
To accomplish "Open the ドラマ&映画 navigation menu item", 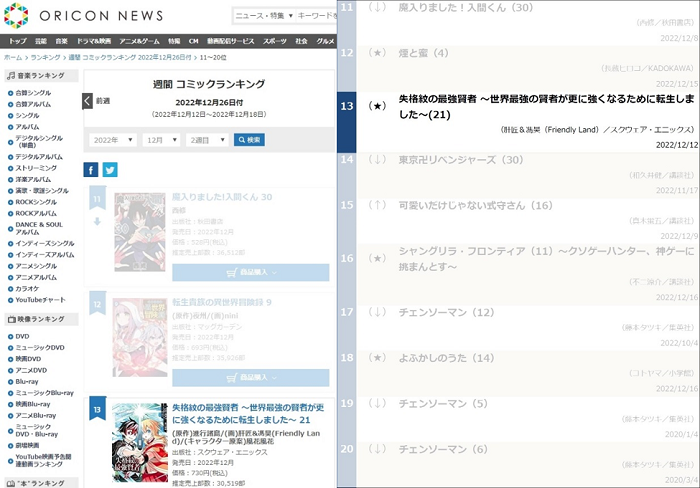I will (x=94, y=41).
